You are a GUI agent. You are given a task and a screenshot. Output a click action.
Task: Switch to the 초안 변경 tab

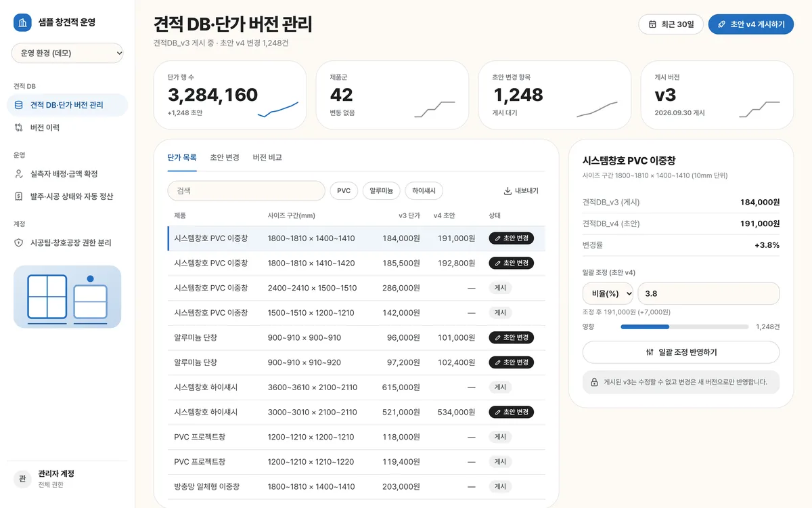click(x=225, y=157)
